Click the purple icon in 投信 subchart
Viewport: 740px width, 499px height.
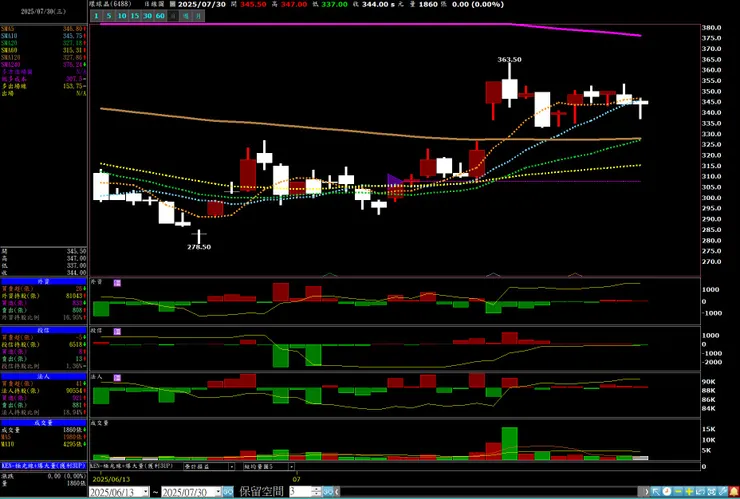coord(117,331)
